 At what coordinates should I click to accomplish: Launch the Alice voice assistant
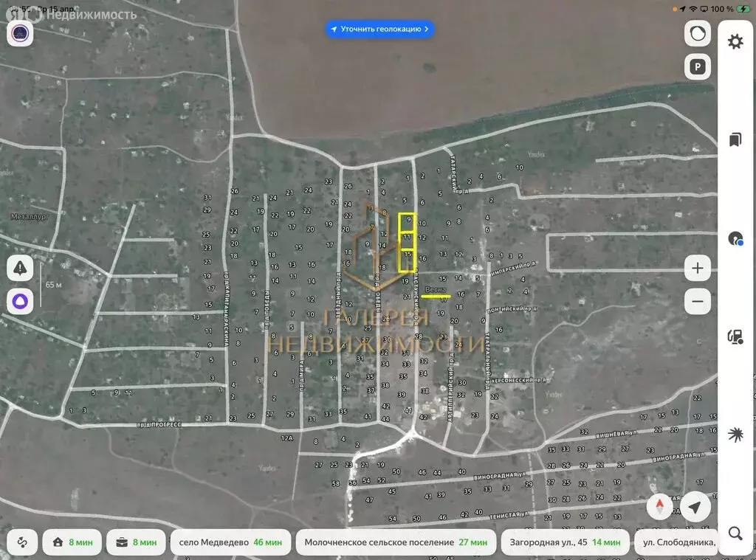(20, 301)
